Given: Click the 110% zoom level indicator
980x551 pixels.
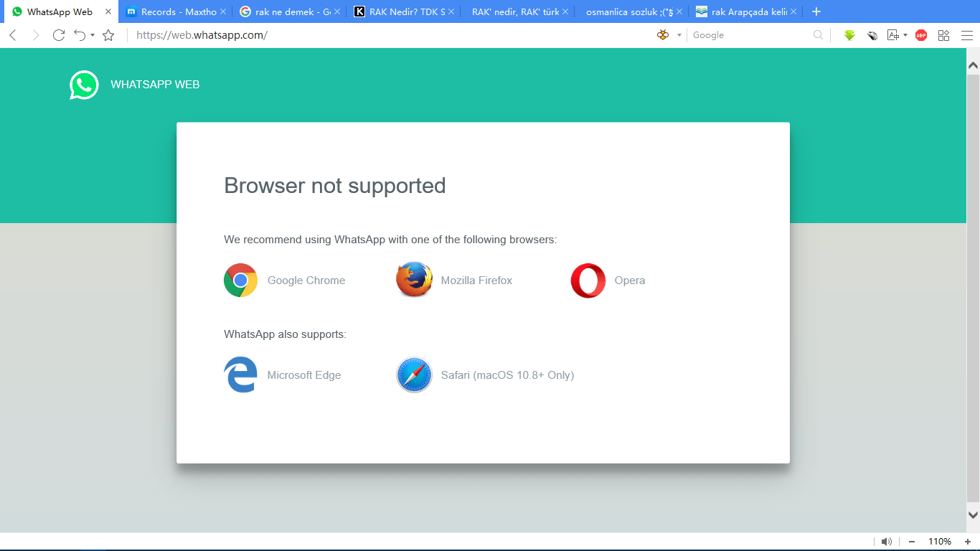Looking at the screenshot, I should pyautogui.click(x=940, y=542).
